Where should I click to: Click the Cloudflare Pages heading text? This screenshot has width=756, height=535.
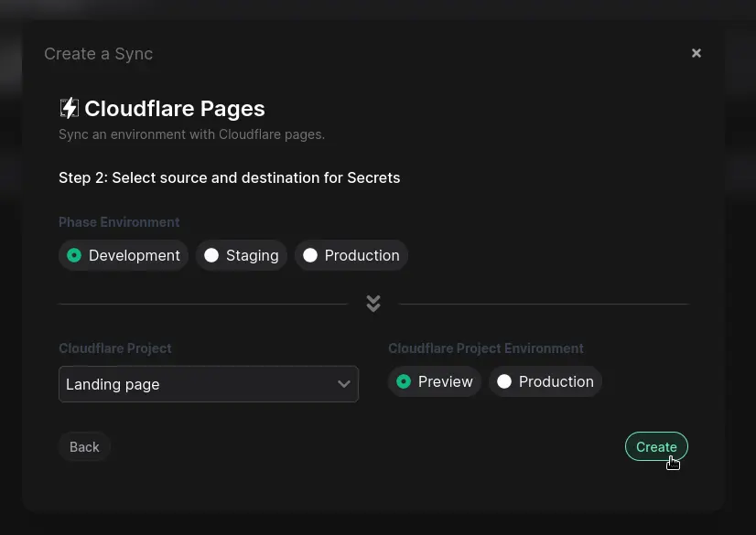(x=174, y=109)
